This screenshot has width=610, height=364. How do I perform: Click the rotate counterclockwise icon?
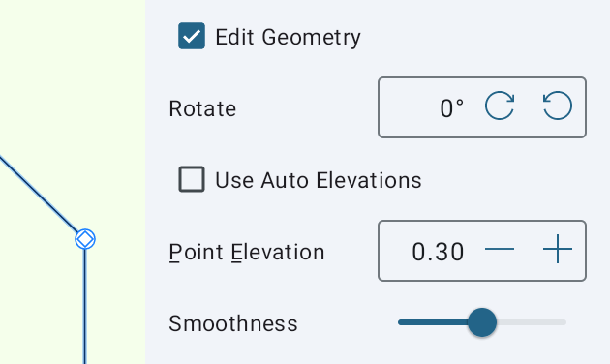click(558, 106)
